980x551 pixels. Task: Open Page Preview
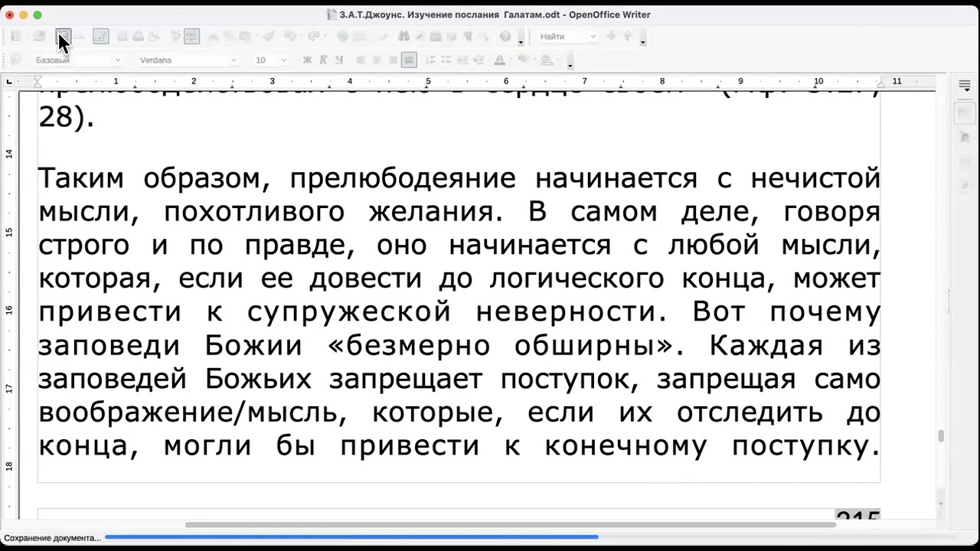point(154,36)
